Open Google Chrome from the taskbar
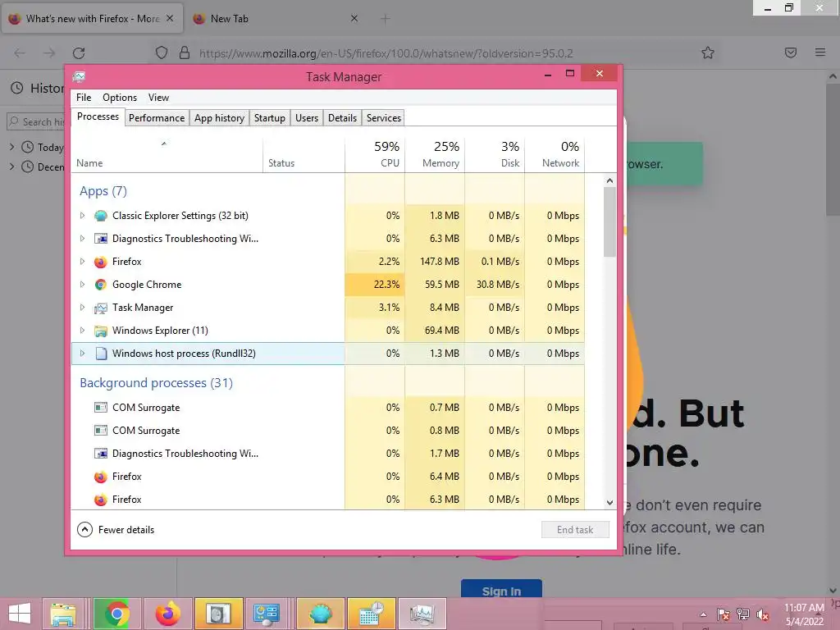This screenshot has height=630, width=840. (117, 614)
